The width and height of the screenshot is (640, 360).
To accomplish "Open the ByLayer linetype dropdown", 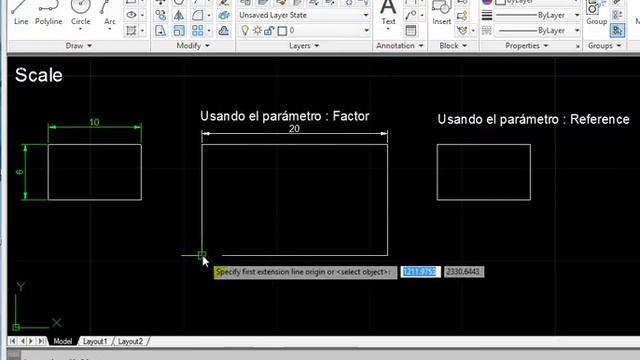I will (x=577, y=31).
